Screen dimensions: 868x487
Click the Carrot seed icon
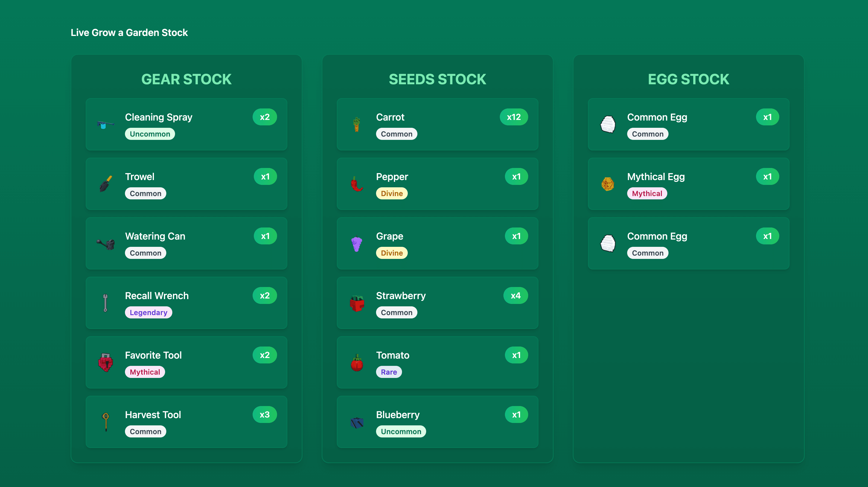356,125
